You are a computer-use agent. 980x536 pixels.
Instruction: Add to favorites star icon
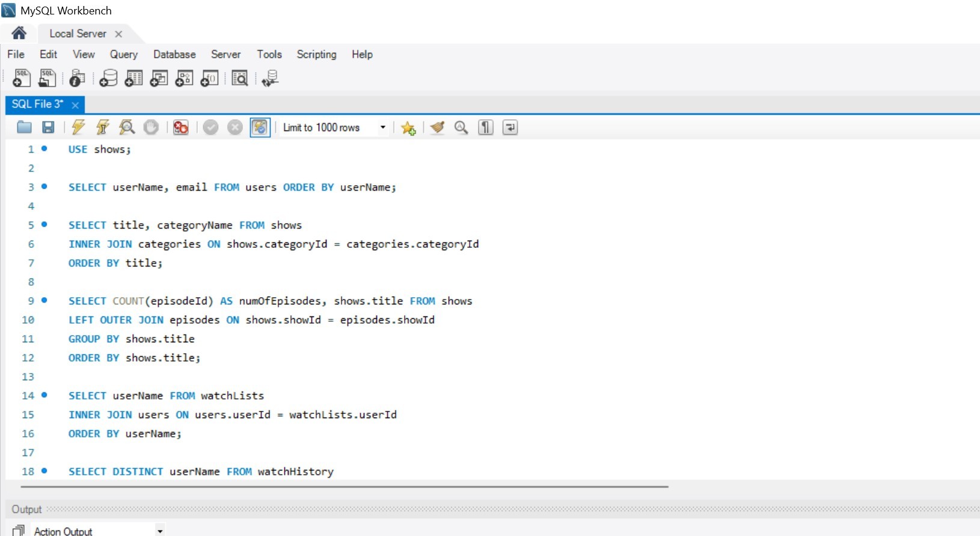408,128
